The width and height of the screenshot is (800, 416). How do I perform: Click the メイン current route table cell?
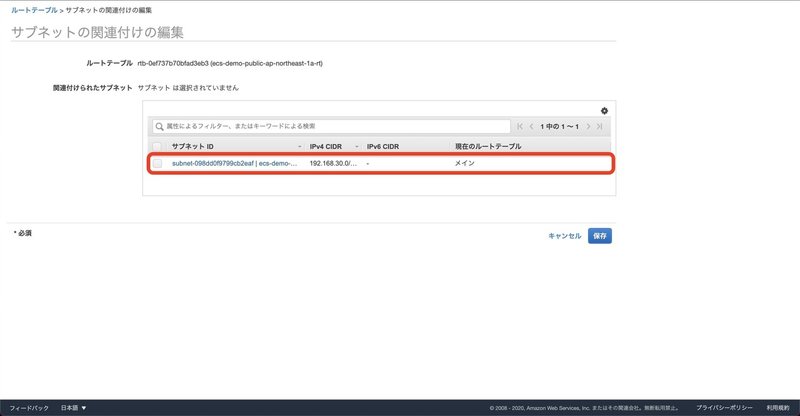(x=464, y=163)
